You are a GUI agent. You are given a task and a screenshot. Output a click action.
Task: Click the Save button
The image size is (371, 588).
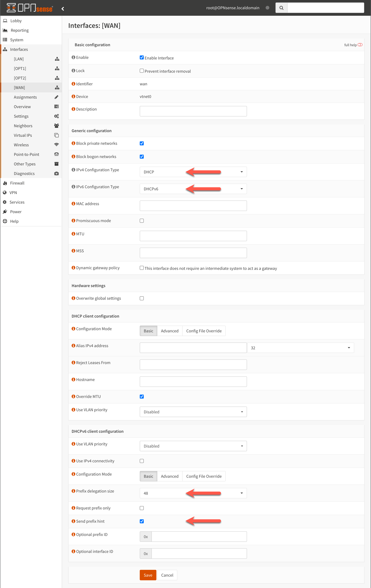coord(148,575)
